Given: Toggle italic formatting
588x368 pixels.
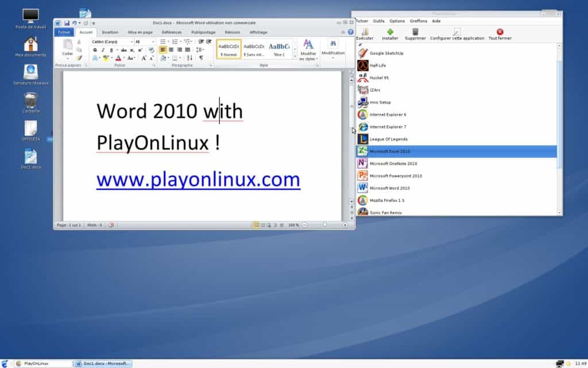Looking at the screenshot, I should (102, 49).
